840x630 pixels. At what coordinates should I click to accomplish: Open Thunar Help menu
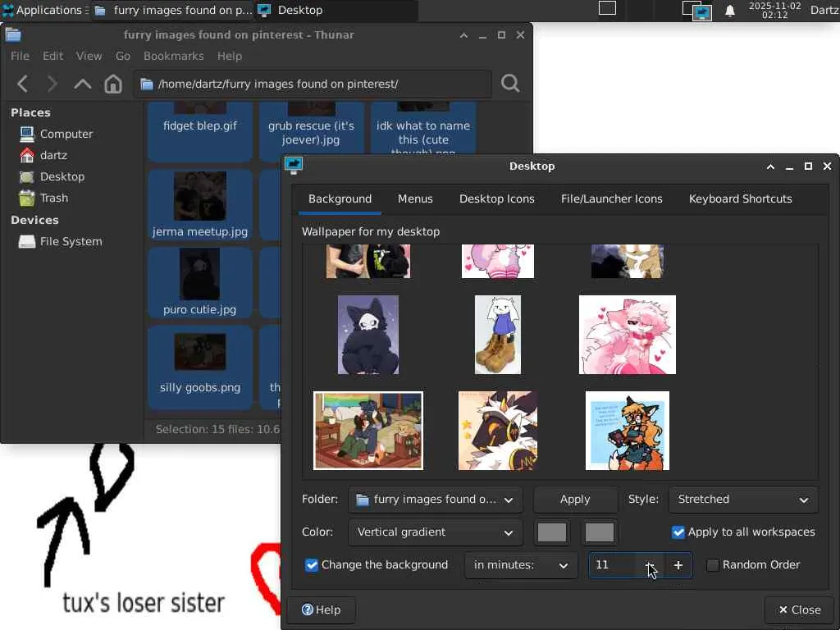(x=230, y=56)
